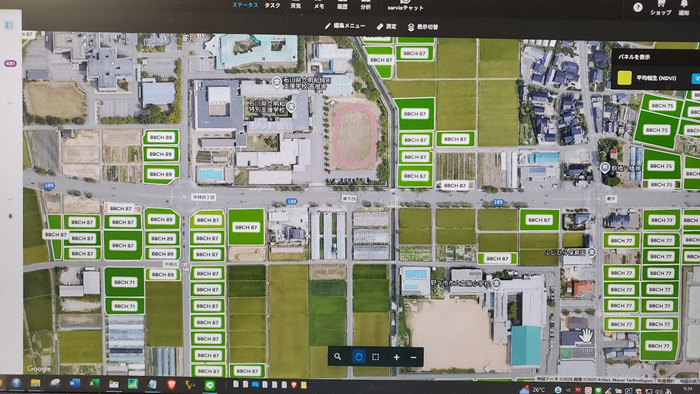Zoom out with the minus icon
Image resolution: width=700 pixels, height=394 pixels.
(413, 357)
